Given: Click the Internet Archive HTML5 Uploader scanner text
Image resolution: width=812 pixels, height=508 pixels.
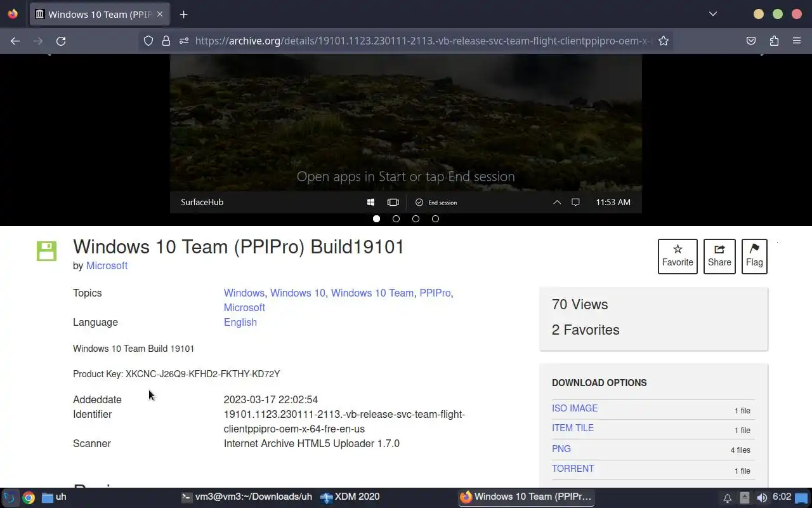Looking at the screenshot, I should 311,443.
